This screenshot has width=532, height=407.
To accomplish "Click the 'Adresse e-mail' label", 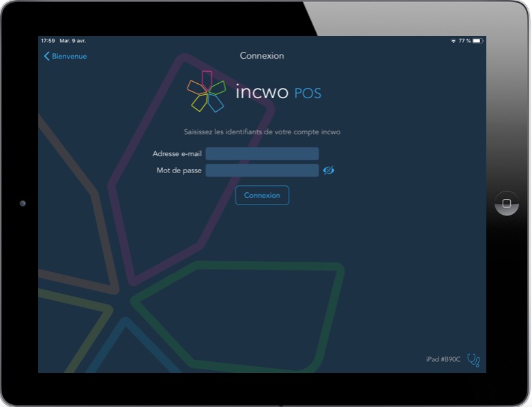I will point(177,153).
